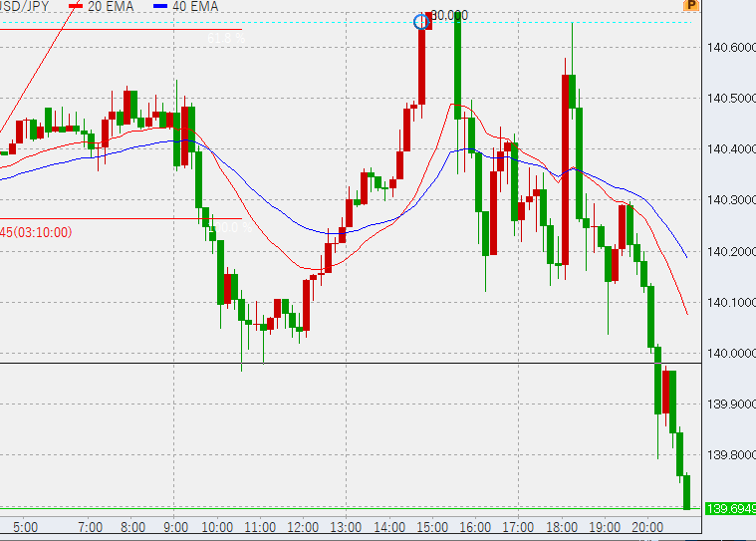Click the 140.6000 label on price axis
This screenshot has width=756, height=541.
[x=731, y=47]
